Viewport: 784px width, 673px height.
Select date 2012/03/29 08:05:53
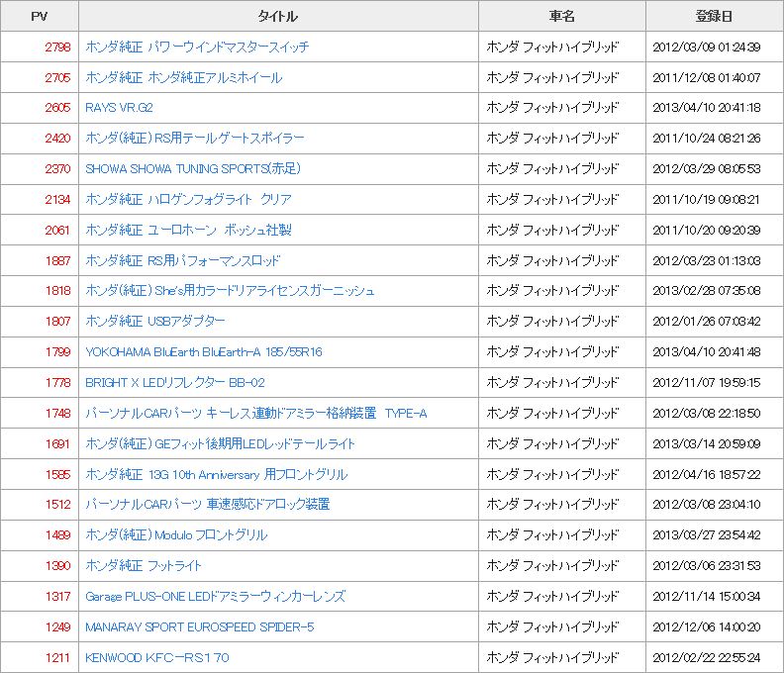pos(707,168)
